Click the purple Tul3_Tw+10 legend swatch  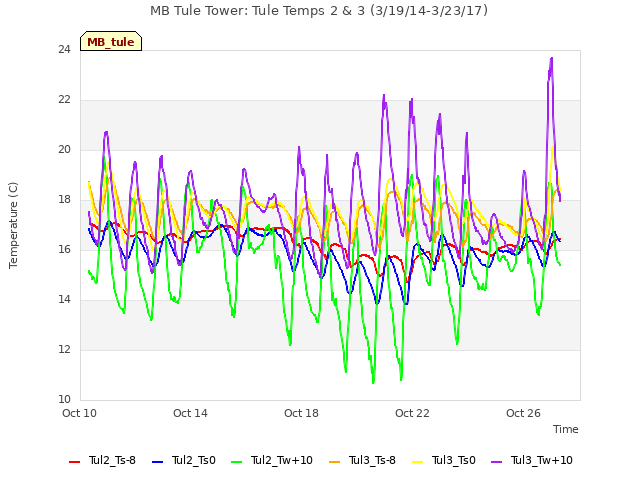coord(497,462)
